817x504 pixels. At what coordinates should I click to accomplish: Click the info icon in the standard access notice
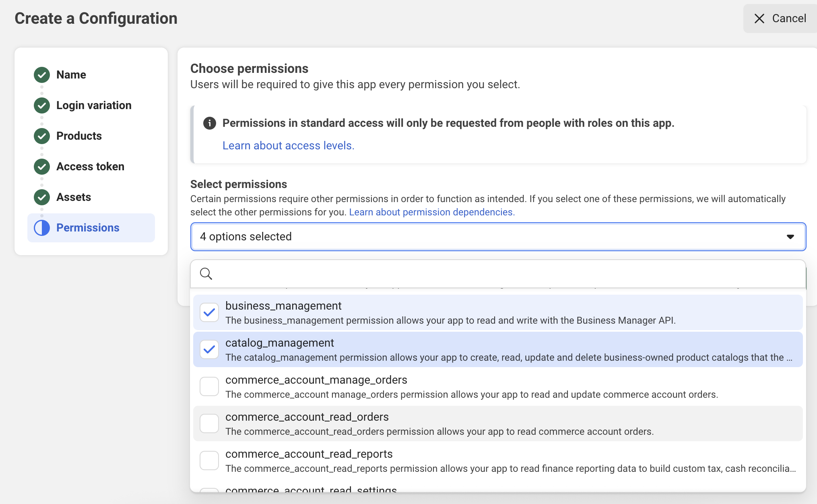coord(209,123)
